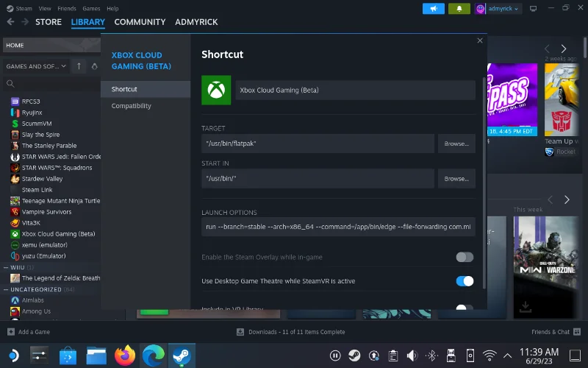Viewport: 588px width, 368px height.
Task: Open the volume icon in system tray
Action: 412,355
